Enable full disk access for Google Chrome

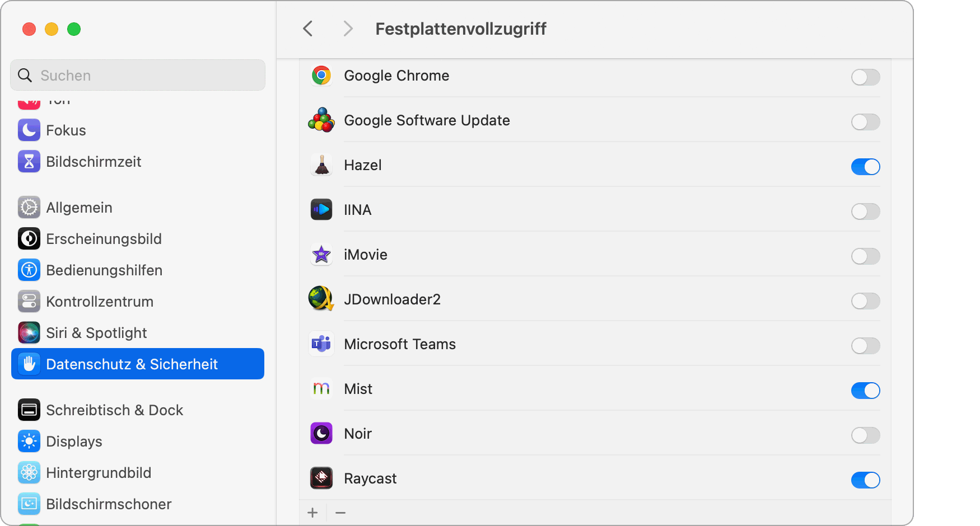click(x=865, y=77)
